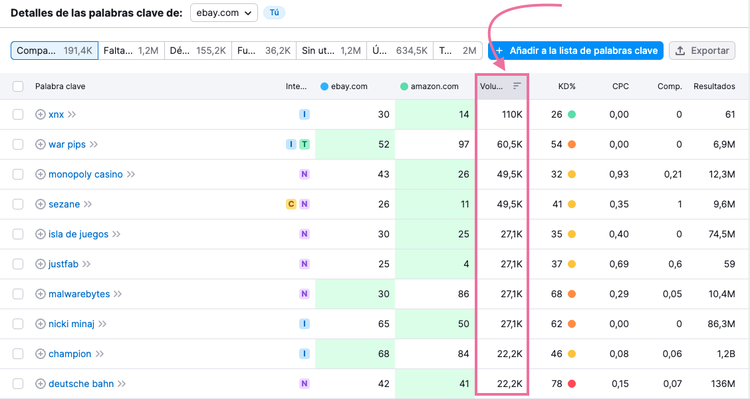Viewport: 750px width, 399px height.
Task: Open the deutsche bahn keyword link
Action: 81,384
